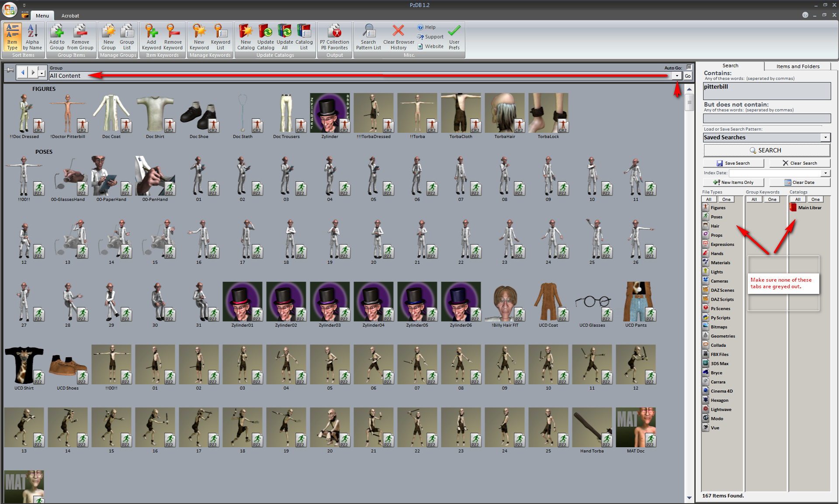This screenshot has height=504, width=839.
Task: Click the Clear Search button
Action: 800,163
